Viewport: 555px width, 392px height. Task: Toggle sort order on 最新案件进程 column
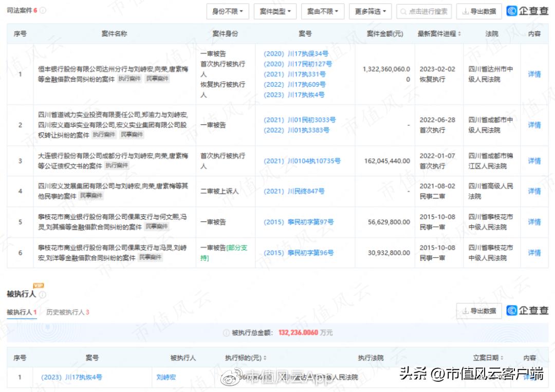pos(460,34)
